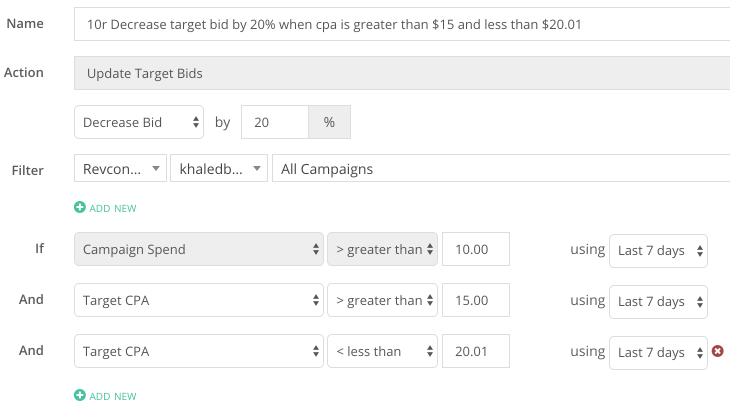Click the rule Name text field

coord(402,24)
